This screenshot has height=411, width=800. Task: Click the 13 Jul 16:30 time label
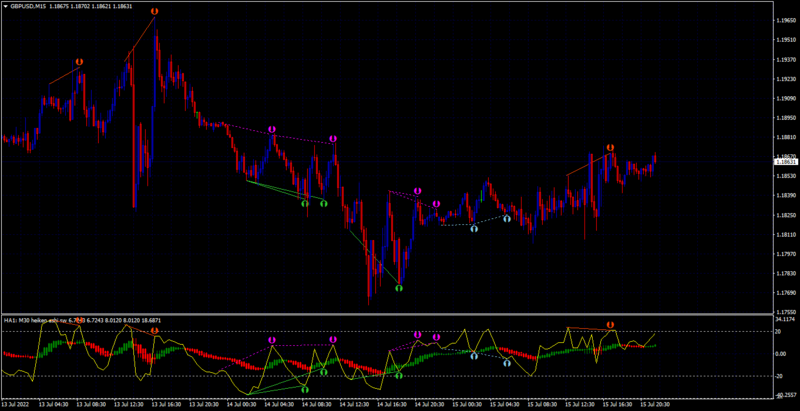167,403
